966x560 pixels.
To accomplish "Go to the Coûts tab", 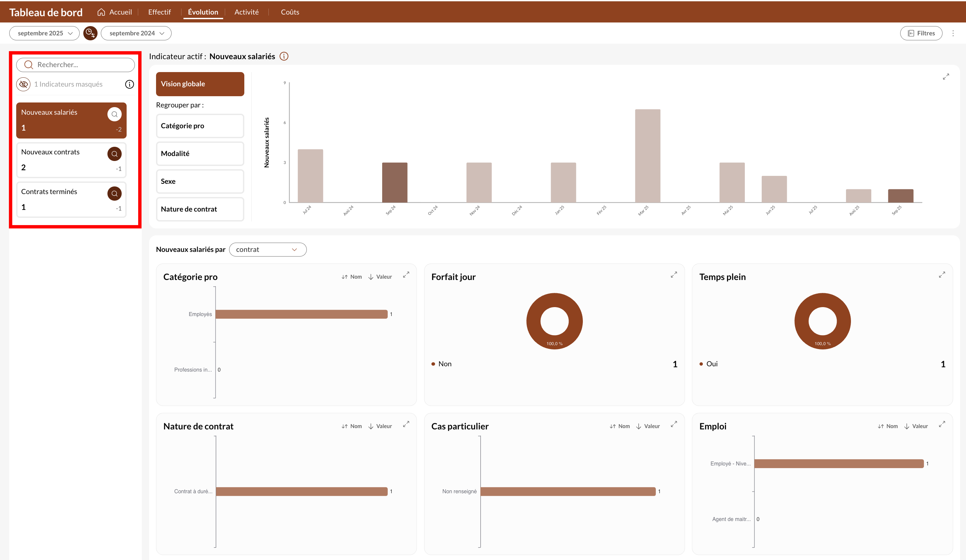I will [290, 12].
